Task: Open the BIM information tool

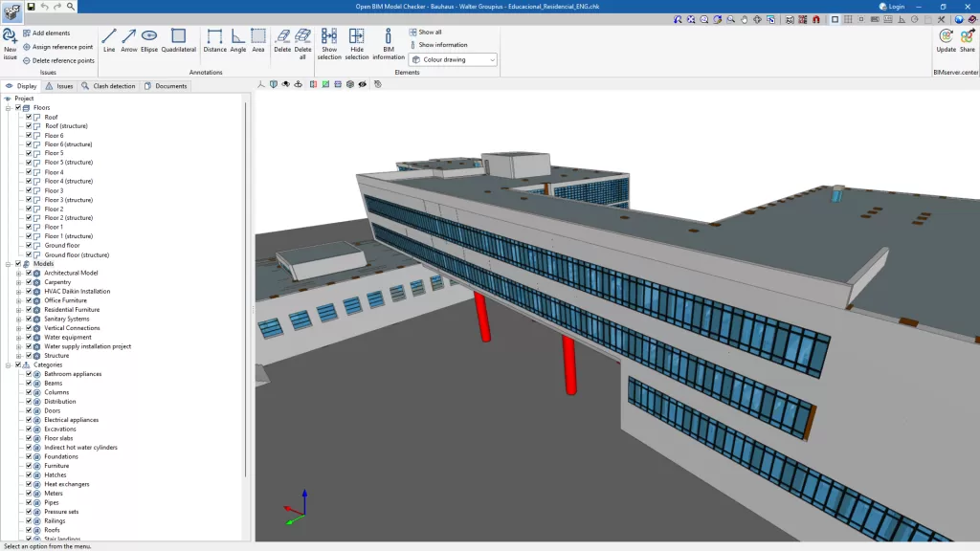Action: 389,44
